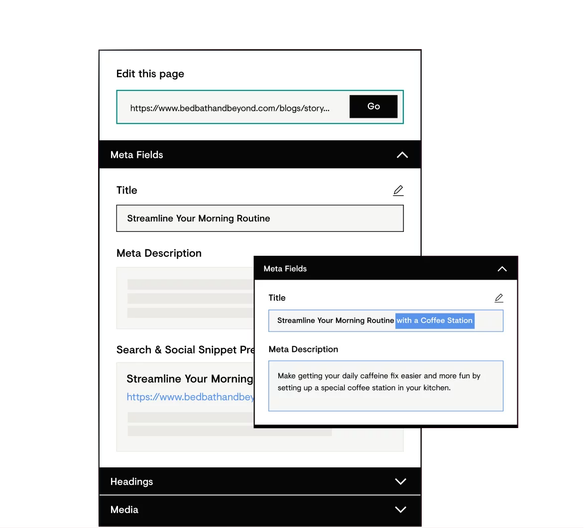Viewport: 584px width, 528px height.
Task: Click the page URL input field
Action: click(x=232, y=108)
